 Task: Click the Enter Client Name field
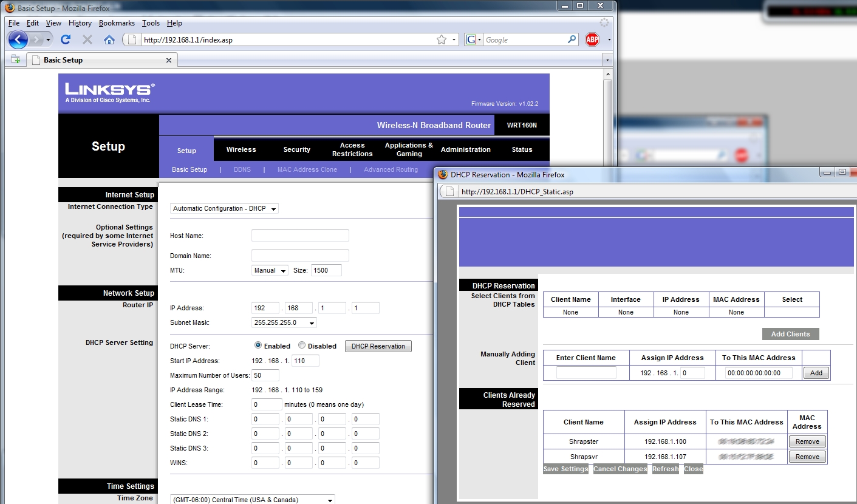[586, 373]
